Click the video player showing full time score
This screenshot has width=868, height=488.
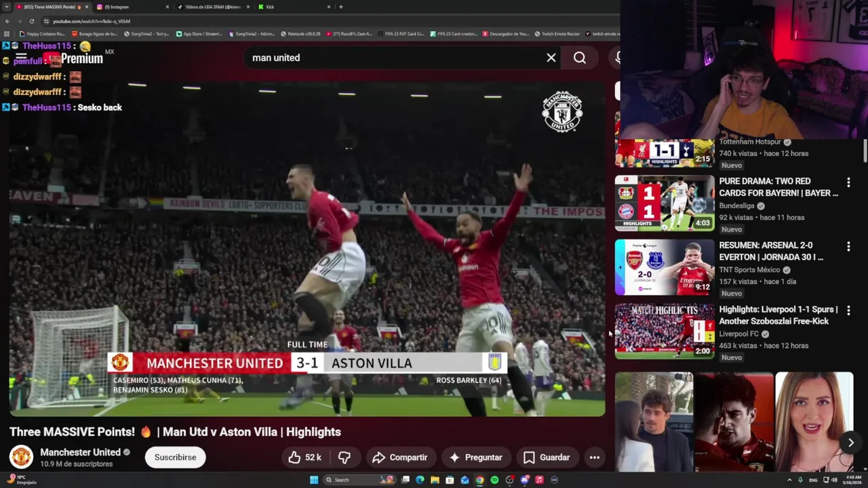(x=307, y=249)
